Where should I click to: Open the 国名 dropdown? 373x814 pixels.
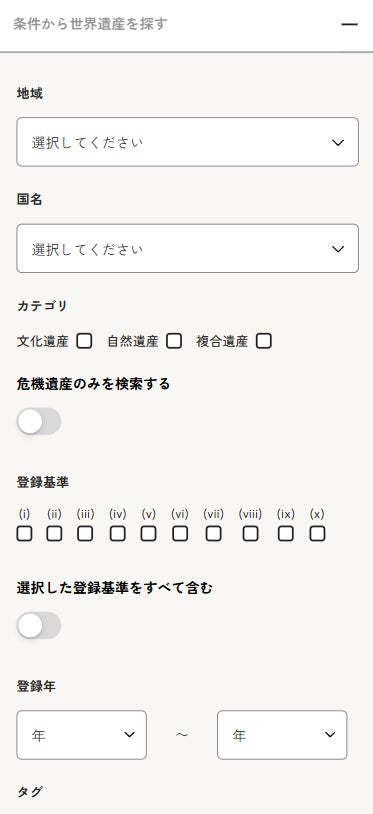[x=187, y=248]
